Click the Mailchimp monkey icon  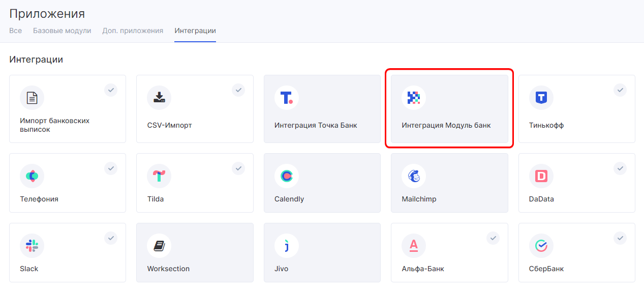(414, 176)
